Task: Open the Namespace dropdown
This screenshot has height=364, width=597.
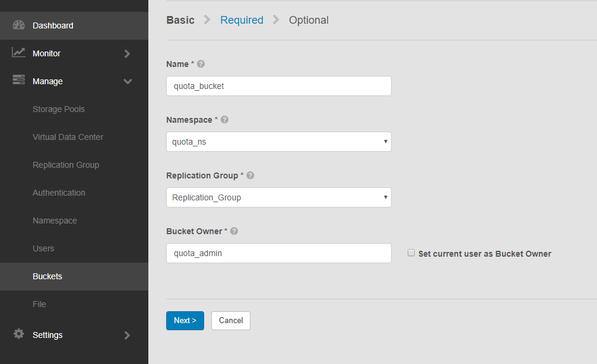Action: pyautogui.click(x=278, y=142)
